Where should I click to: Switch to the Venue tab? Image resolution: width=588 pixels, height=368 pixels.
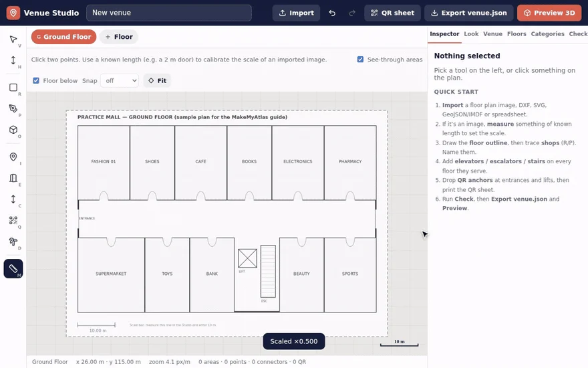click(492, 34)
